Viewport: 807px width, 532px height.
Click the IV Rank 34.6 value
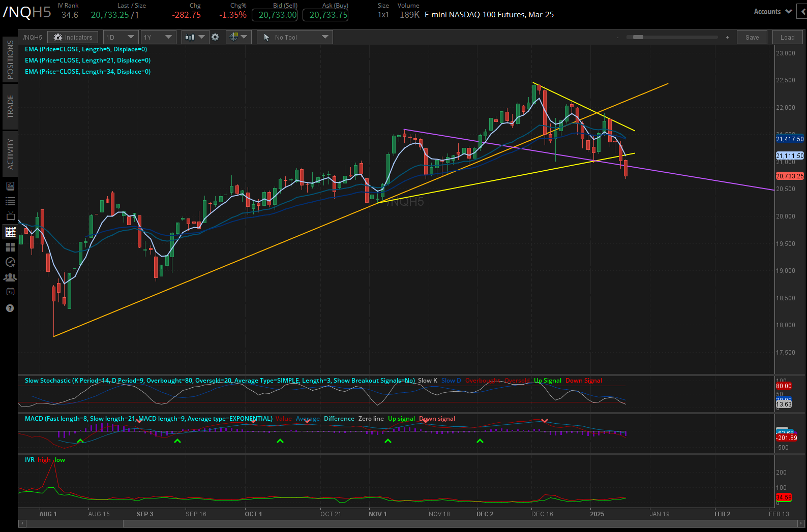pos(70,15)
